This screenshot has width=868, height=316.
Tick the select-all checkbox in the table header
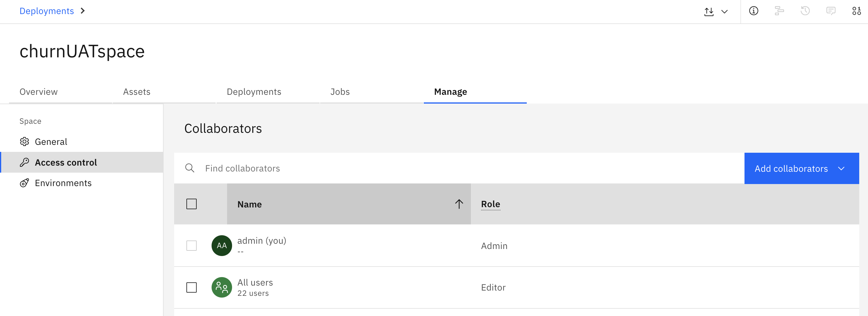pos(191,204)
